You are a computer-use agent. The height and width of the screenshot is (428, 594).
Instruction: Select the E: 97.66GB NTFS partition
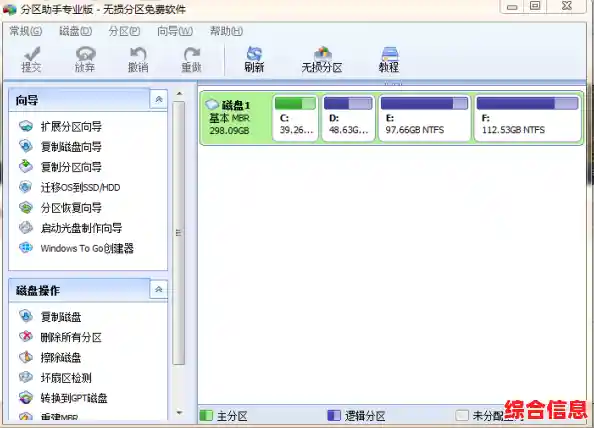424,118
